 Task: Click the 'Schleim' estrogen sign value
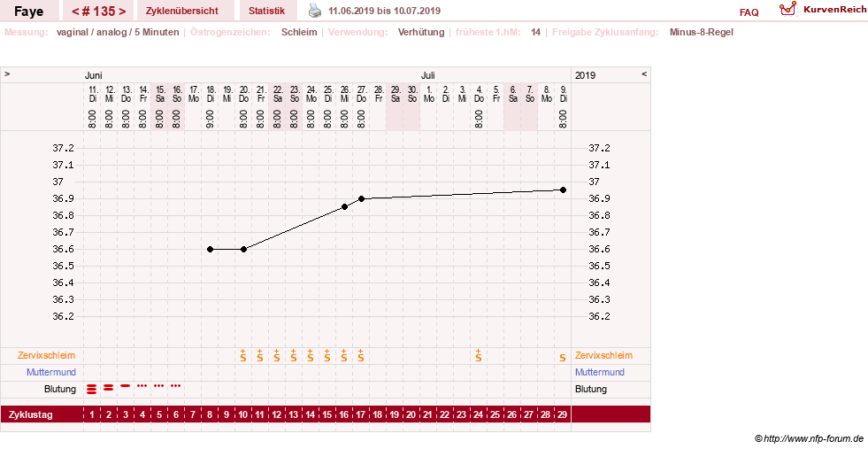coord(299,32)
